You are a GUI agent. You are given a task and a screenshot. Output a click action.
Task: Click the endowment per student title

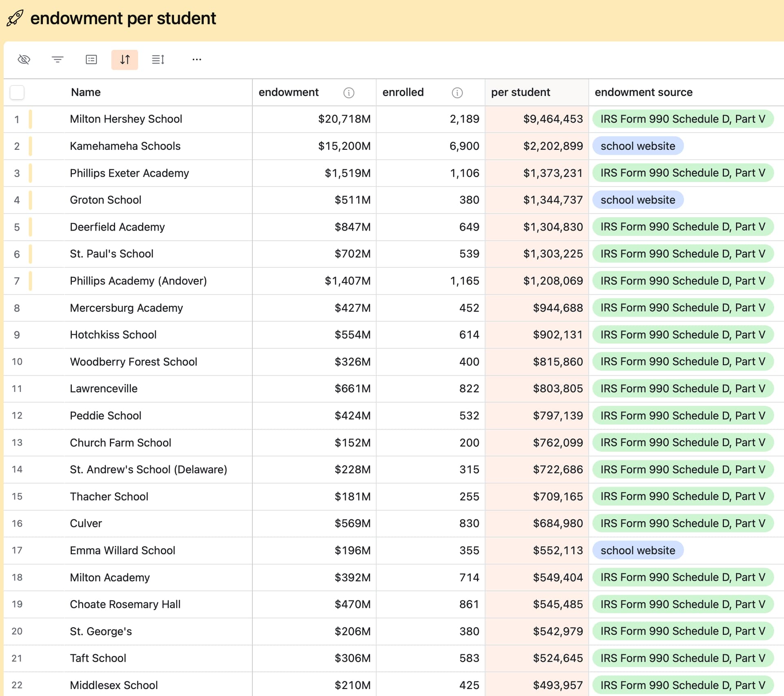click(x=123, y=18)
